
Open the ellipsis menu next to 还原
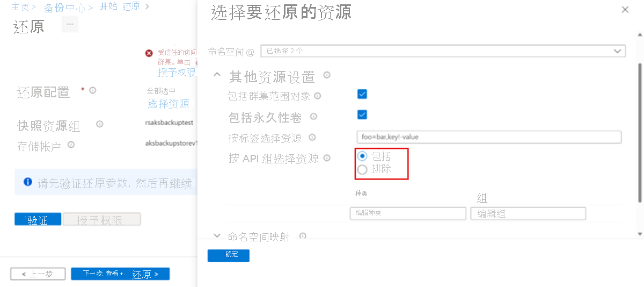pyautogui.click(x=70, y=24)
